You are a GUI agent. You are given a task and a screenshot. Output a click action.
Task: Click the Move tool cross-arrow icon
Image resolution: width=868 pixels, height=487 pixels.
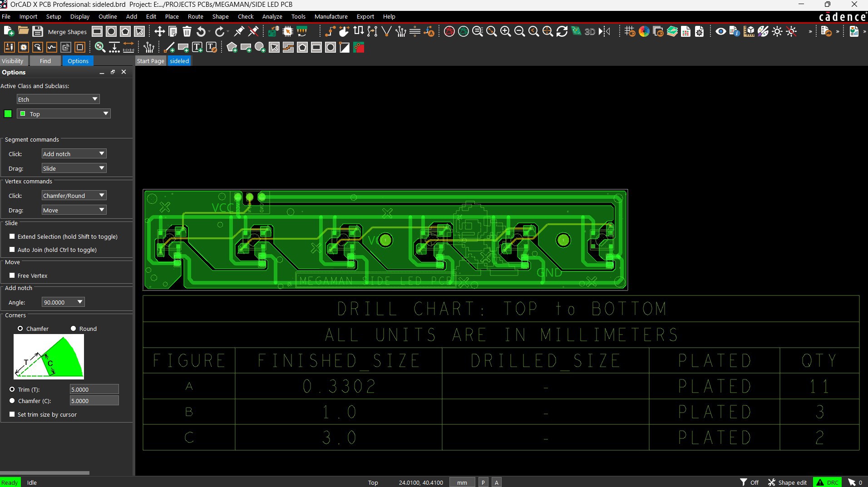click(x=159, y=31)
